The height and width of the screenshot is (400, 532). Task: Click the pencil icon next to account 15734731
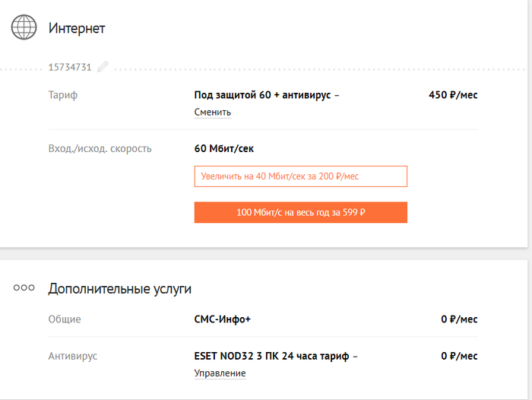point(103,67)
